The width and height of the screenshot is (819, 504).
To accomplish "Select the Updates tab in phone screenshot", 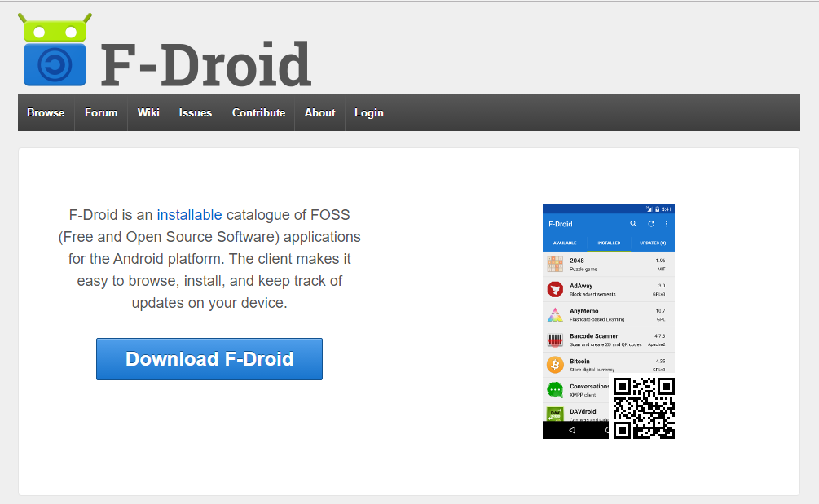I will pyautogui.click(x=653, y=243).
